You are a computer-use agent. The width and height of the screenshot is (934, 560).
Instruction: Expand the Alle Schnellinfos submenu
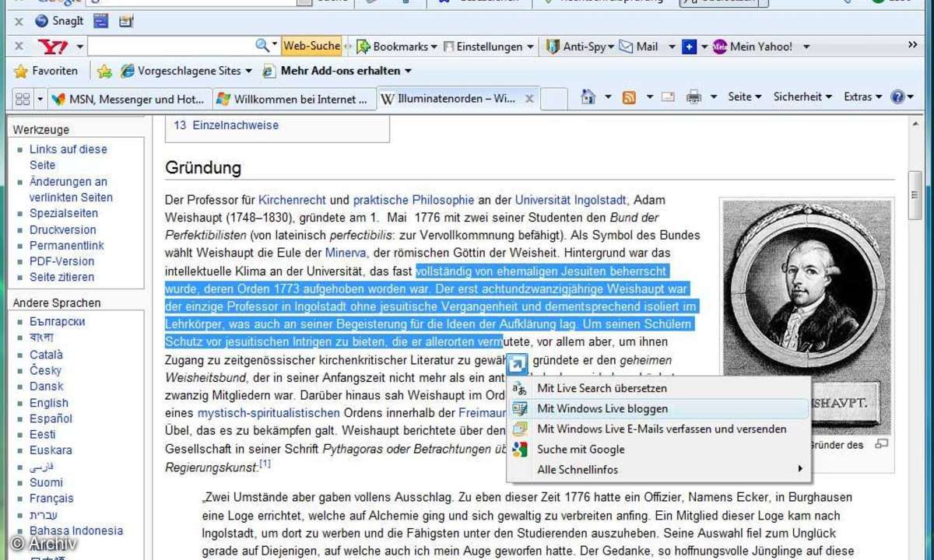[x=658, y=469]
